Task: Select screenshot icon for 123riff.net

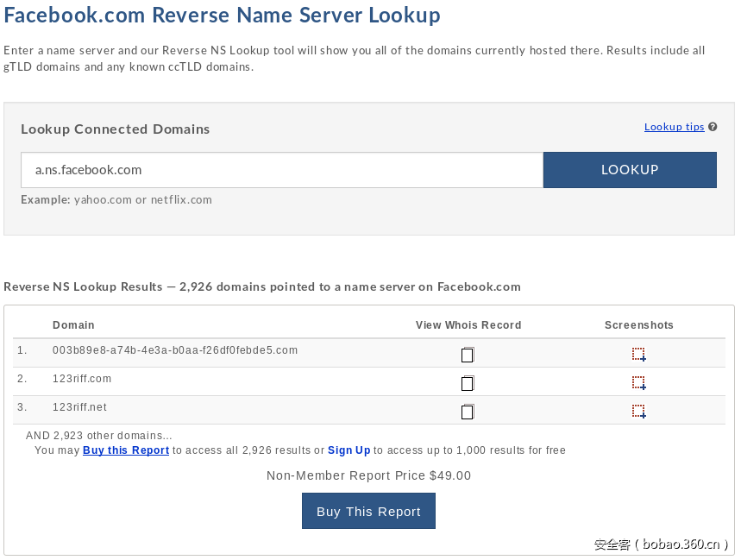Action: [x=638, y=411]
